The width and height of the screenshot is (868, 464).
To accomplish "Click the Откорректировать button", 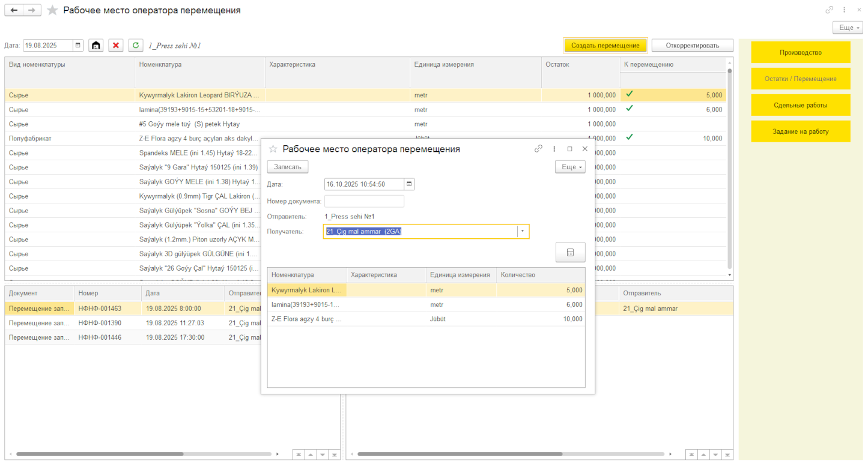I will coord(692,46).
